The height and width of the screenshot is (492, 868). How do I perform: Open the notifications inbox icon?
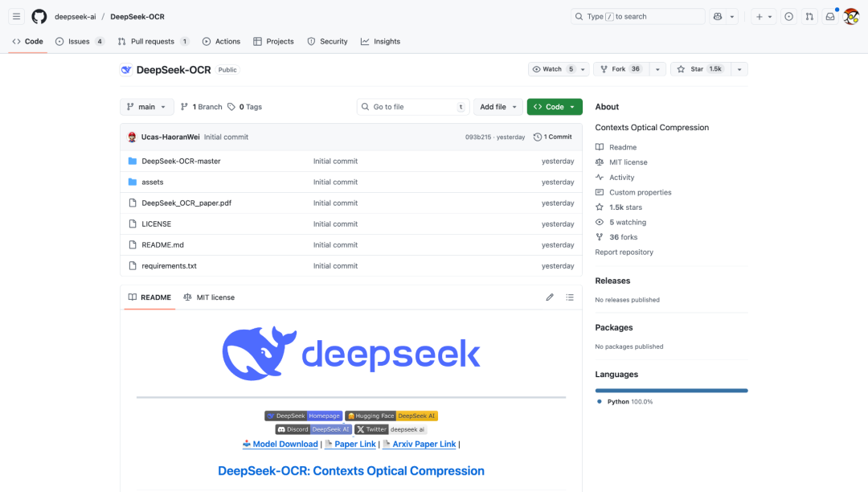point(829,17)
